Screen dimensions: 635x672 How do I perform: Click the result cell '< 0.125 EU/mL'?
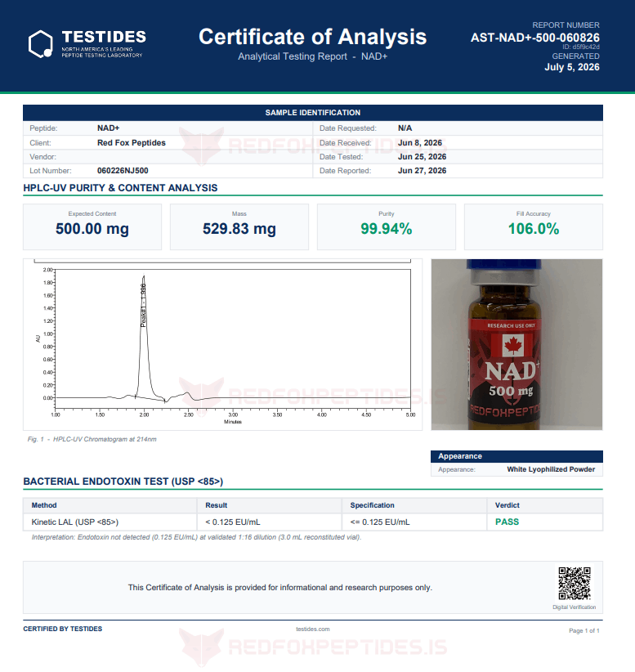[x=233, y=522]
